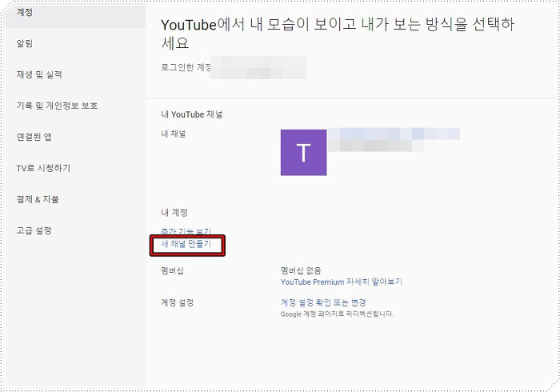Viewport: 560px width, 392px height.
Task: Open 연결된 앱 page
Action: tap(34, 137)
